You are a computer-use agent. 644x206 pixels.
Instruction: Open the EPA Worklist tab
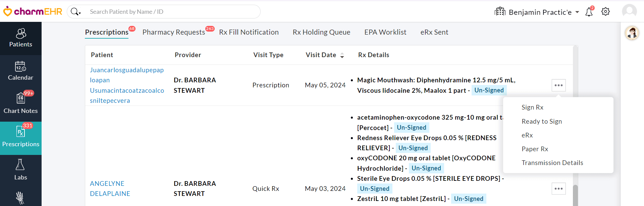pos(385,32)
